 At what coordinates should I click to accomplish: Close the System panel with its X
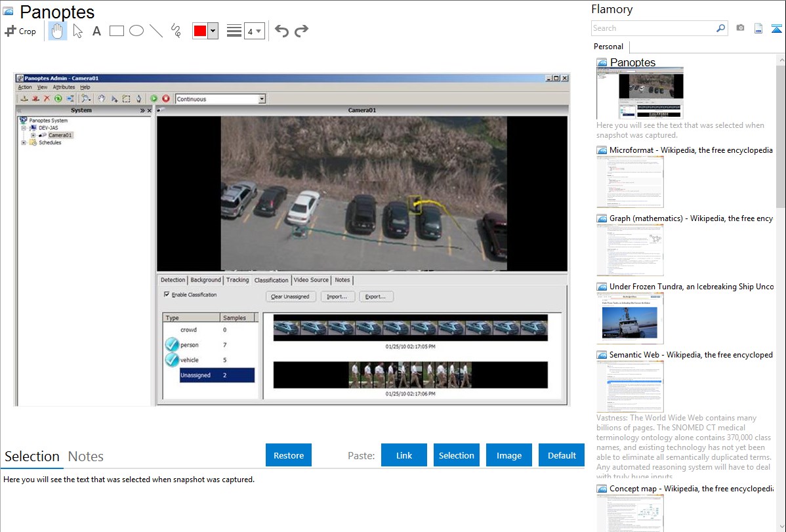click(x=149, y=110)
